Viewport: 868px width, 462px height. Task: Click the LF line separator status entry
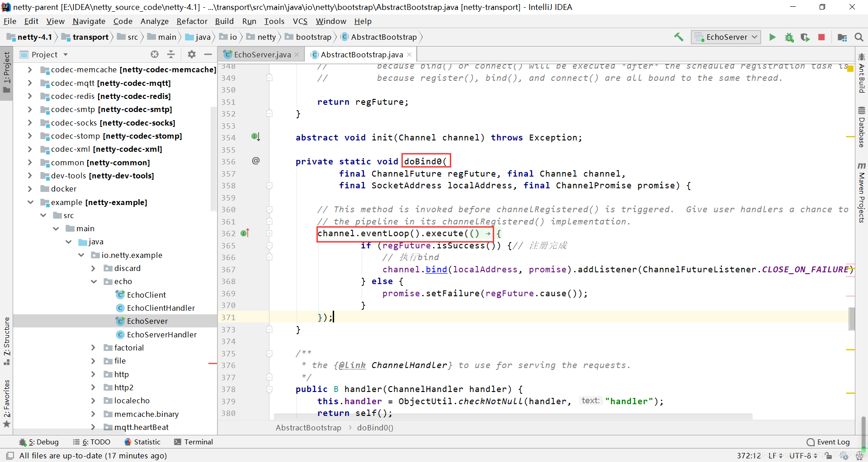[x=775, y=456]
